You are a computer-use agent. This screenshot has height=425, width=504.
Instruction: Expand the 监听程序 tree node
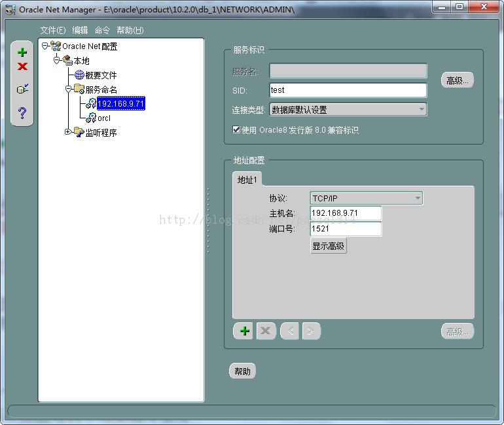click(68, 131)
